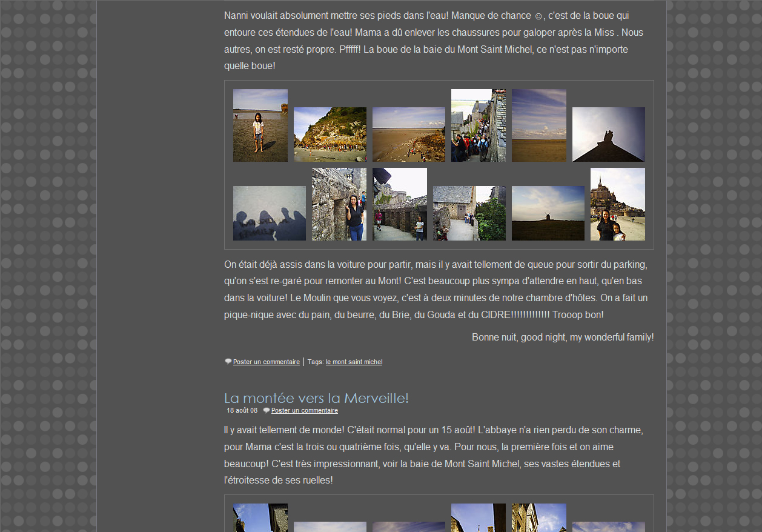Open thumbnail of girl standing barefoot on sand
Viewport: 762px width, 532px height.
coord(260,125)
